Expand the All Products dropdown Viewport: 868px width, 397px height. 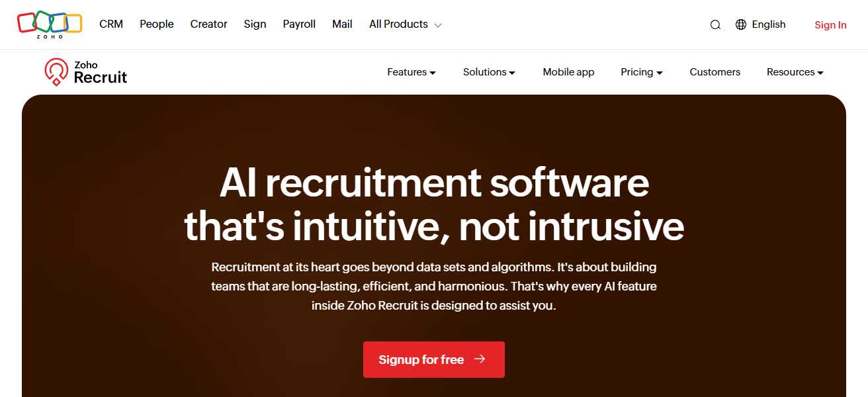coord(406,24)
